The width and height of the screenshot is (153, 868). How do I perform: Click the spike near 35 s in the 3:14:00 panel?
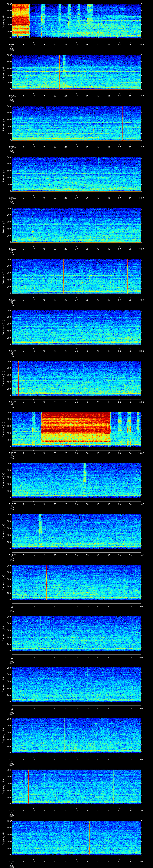88,685
